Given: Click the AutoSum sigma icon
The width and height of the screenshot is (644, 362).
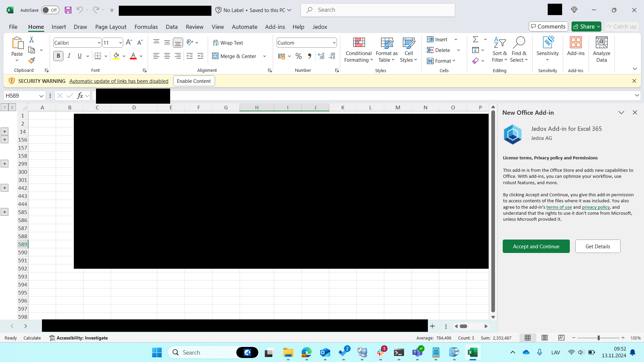Looking at the screenshot, I should [x=475, y=40].
